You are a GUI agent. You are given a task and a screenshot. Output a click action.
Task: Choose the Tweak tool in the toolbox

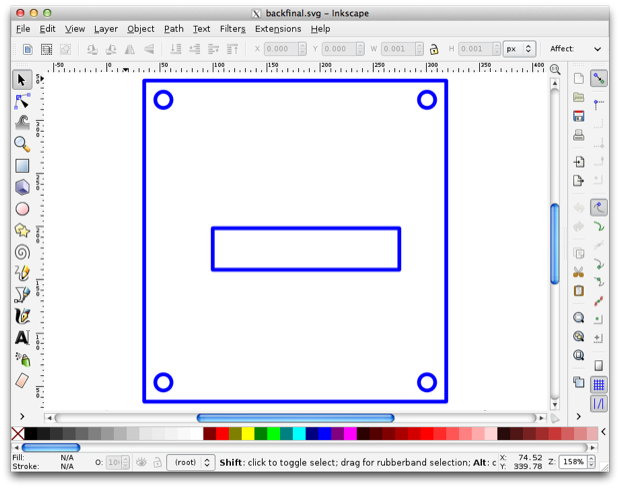pyautogui.click(x=22, y=123)
